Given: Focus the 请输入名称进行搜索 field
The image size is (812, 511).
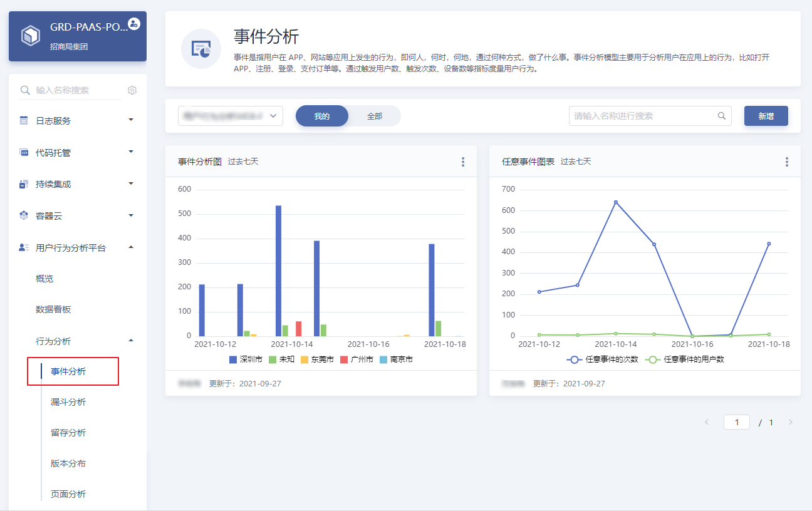Looking at the screenshot, I should [x=650, y=116].
